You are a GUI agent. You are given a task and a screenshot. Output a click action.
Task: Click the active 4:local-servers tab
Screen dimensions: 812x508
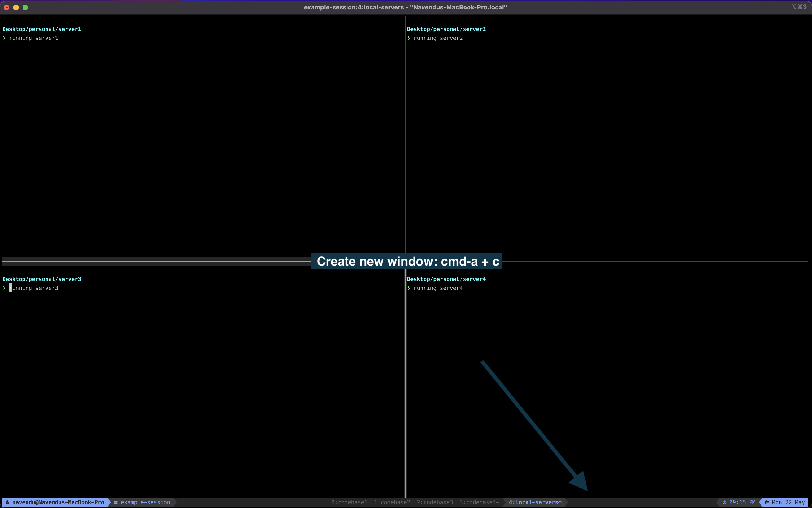535,502
